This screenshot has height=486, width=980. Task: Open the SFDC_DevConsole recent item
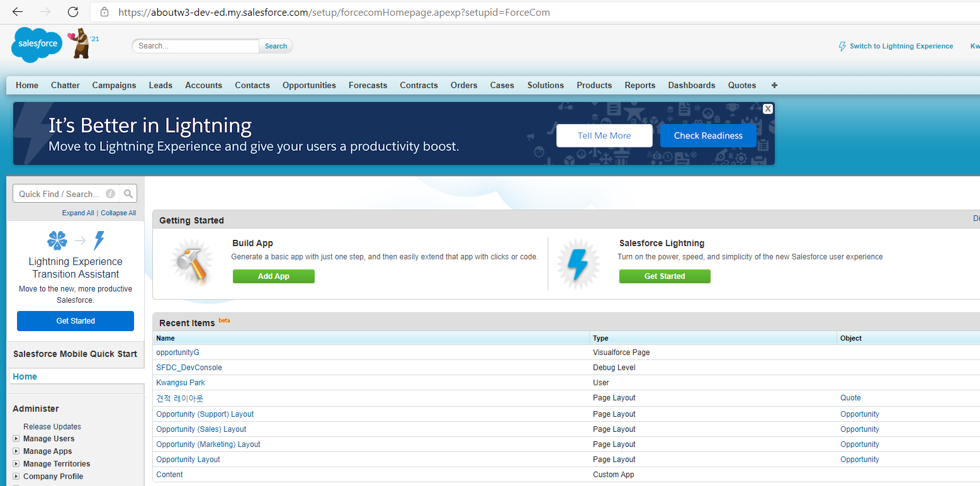pyautogui.click(x=189, y=368)
